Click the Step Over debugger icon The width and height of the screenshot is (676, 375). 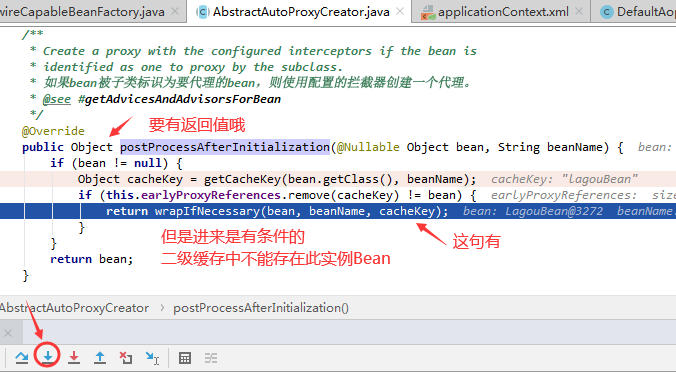pos(22,357)
